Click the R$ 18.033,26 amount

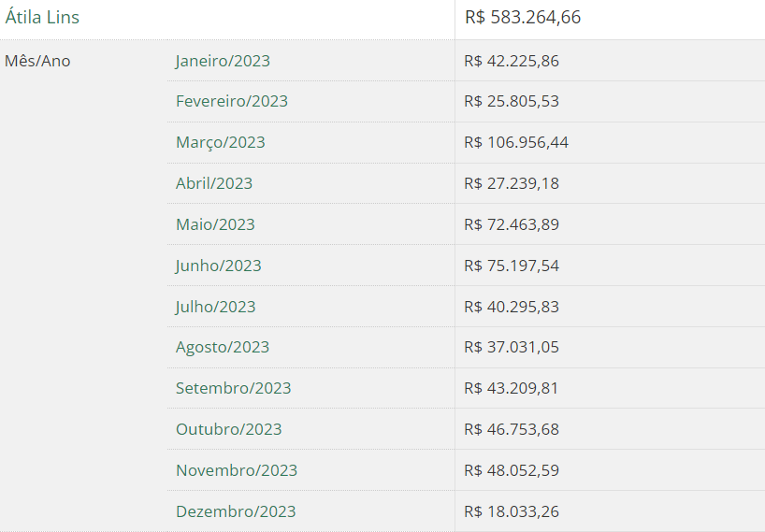511,511
